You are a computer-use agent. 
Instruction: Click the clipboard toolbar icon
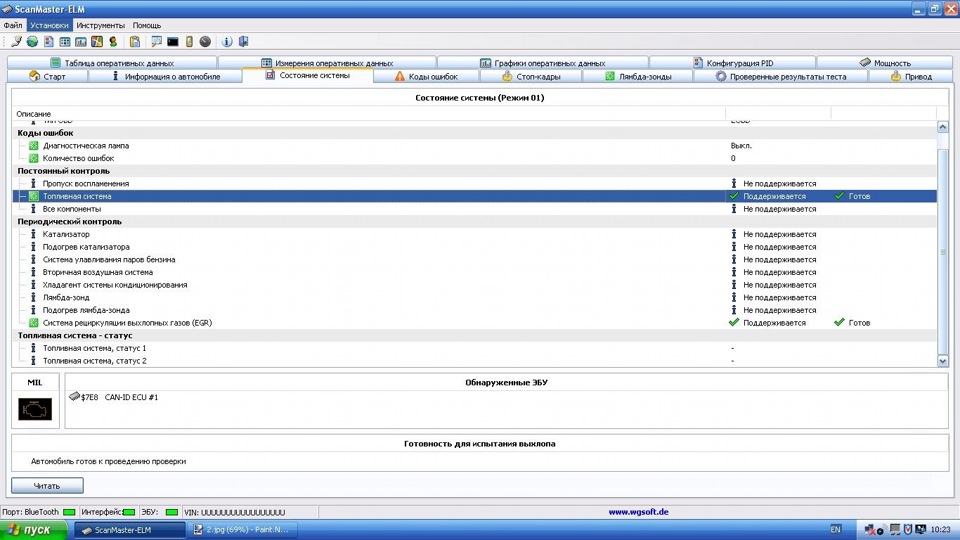(x=135, y=42)
